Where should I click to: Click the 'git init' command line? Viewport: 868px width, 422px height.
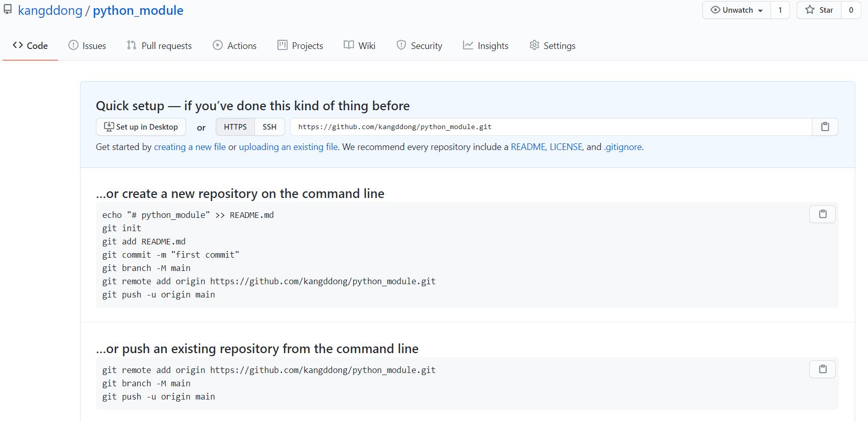(x=121, y=228)
